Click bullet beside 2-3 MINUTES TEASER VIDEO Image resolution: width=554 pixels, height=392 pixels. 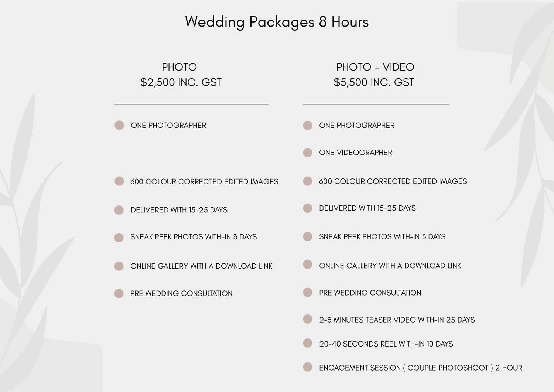click(308, 319)
